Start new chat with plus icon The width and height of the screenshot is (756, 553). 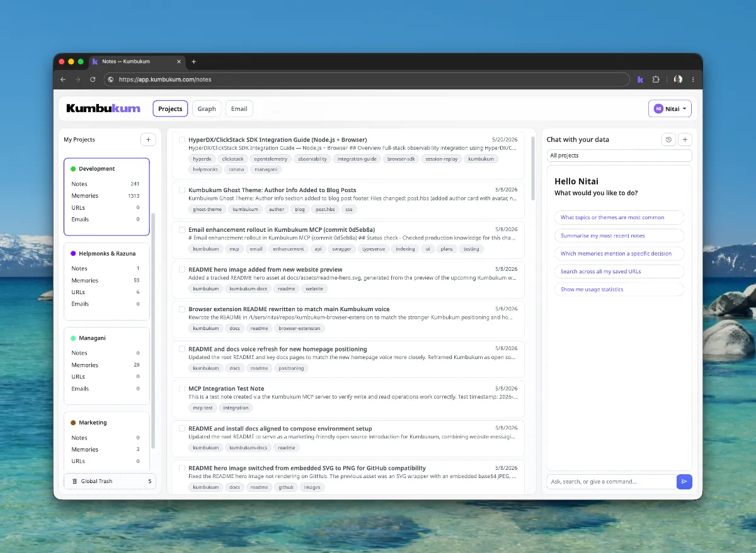pyautogui.click(x=685, y=139)
